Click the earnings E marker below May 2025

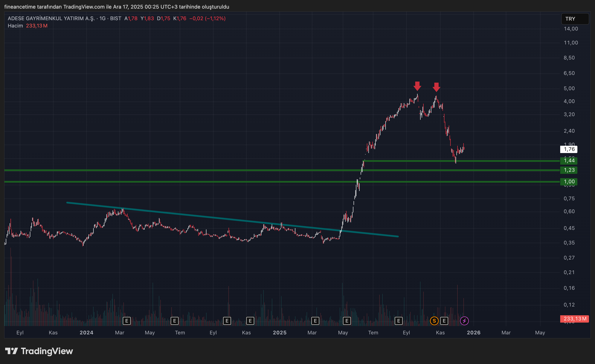point(347,321)
